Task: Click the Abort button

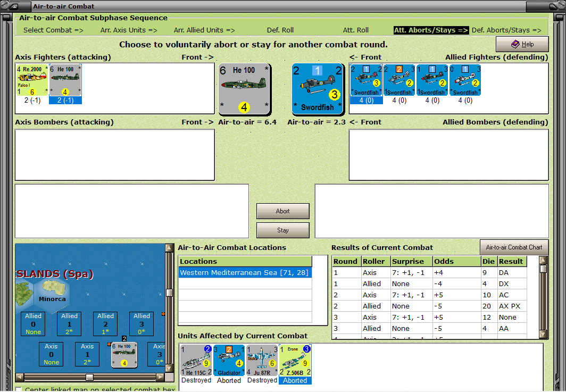Action: click(282, 211)
